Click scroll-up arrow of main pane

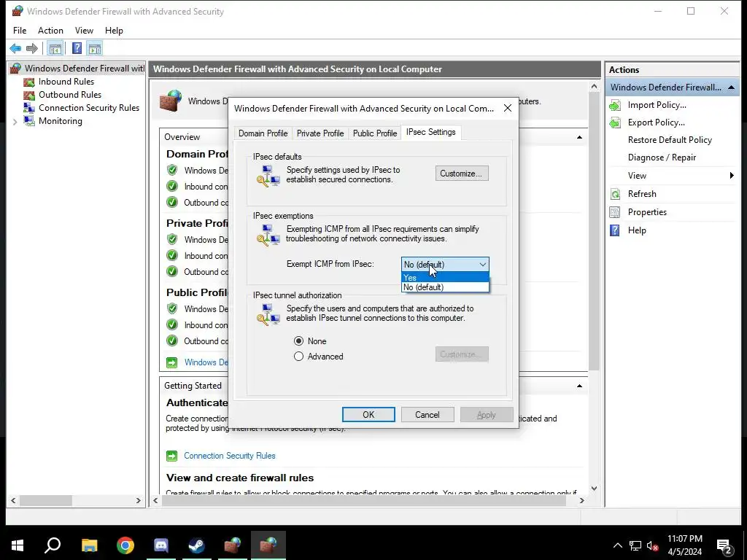pyautogui.click(x=594, y=87)
